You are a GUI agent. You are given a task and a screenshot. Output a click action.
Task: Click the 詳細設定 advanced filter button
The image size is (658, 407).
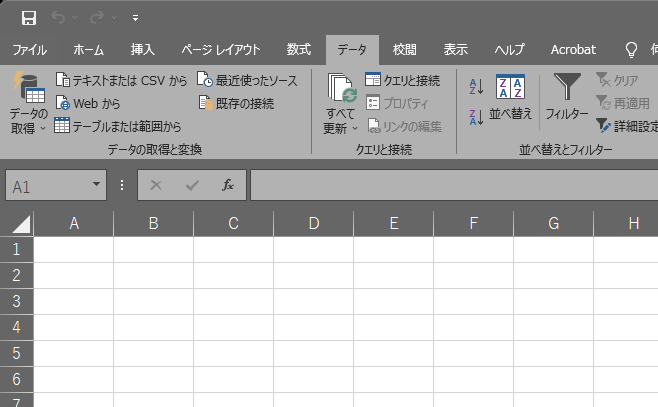pos(627,126)
